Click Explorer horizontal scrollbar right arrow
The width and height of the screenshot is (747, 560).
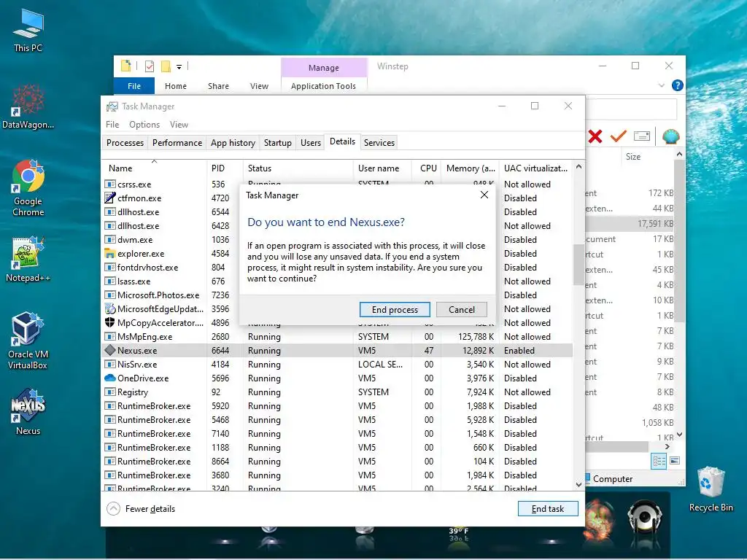(x=667, y=447)
